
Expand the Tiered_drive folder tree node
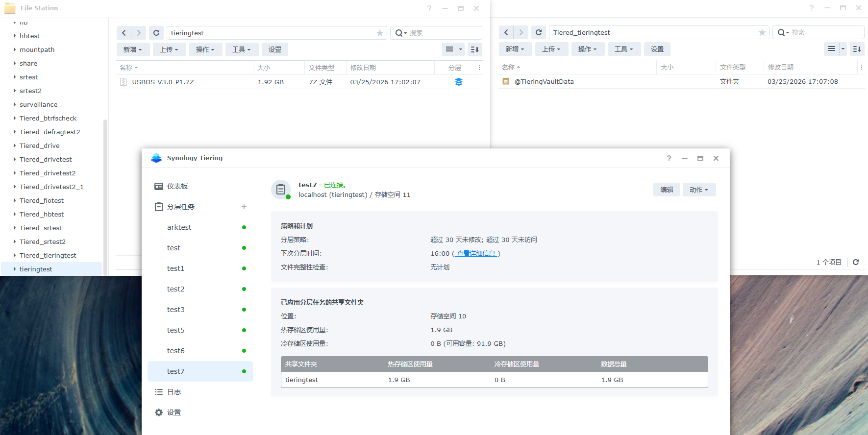coord(15,145)
